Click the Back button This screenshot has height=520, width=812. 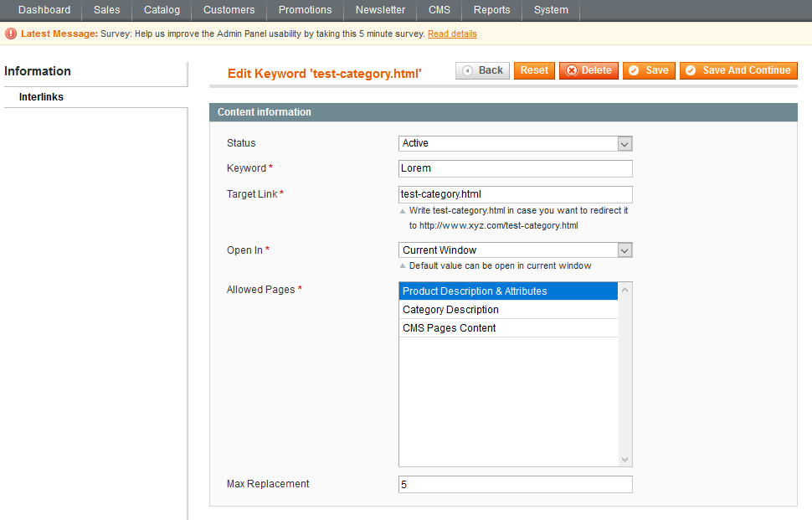click(x=482, y=70)
